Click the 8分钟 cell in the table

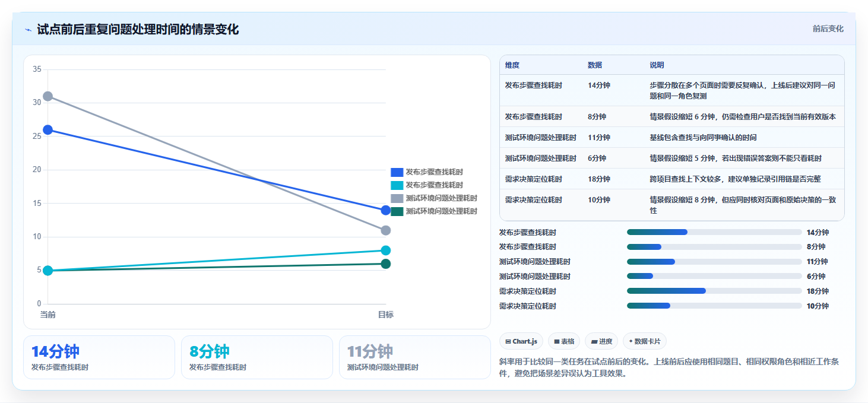coord(597,117)
